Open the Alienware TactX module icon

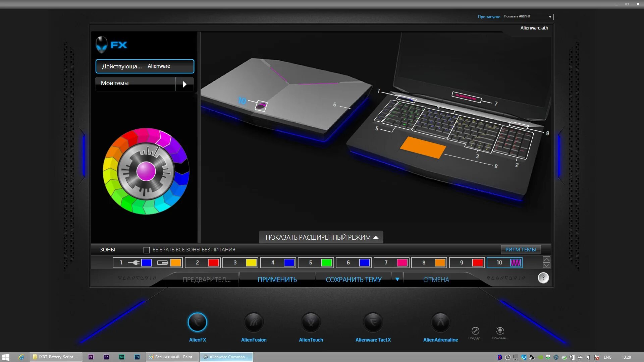pyautogui.click(x=373, y=322)
